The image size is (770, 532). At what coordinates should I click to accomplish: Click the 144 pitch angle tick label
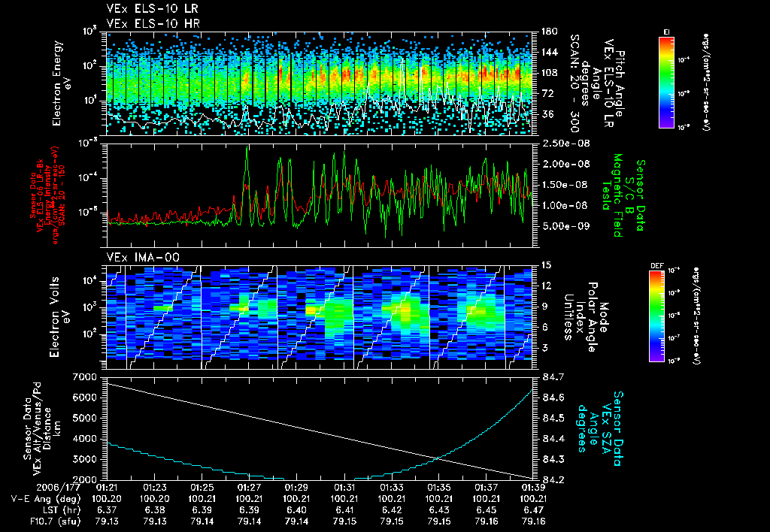pos(549,52)
